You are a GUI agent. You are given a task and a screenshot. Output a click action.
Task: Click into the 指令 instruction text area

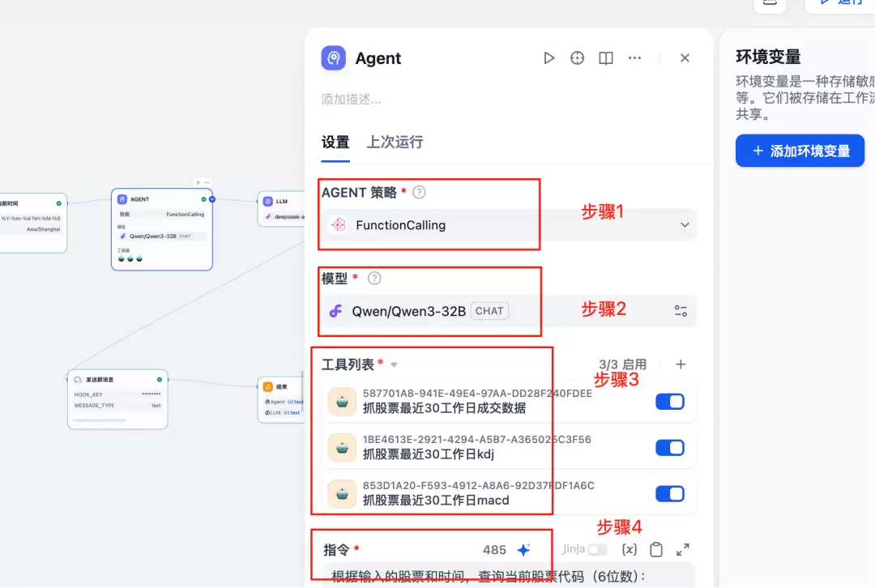[x=509, y=575]
